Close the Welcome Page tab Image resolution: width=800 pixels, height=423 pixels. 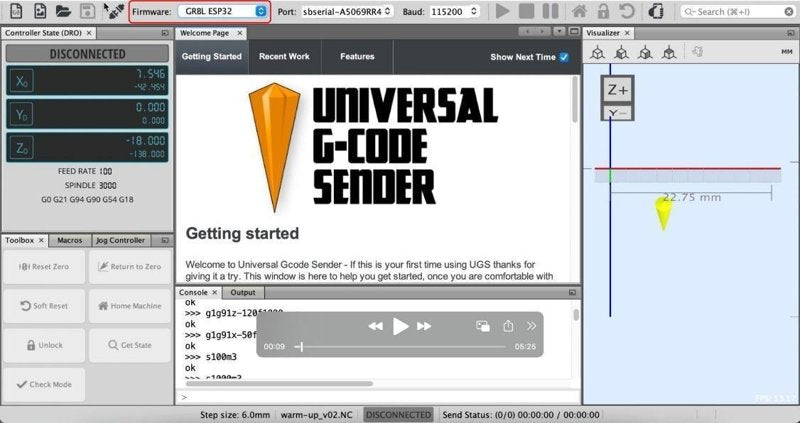pos(239,33)
